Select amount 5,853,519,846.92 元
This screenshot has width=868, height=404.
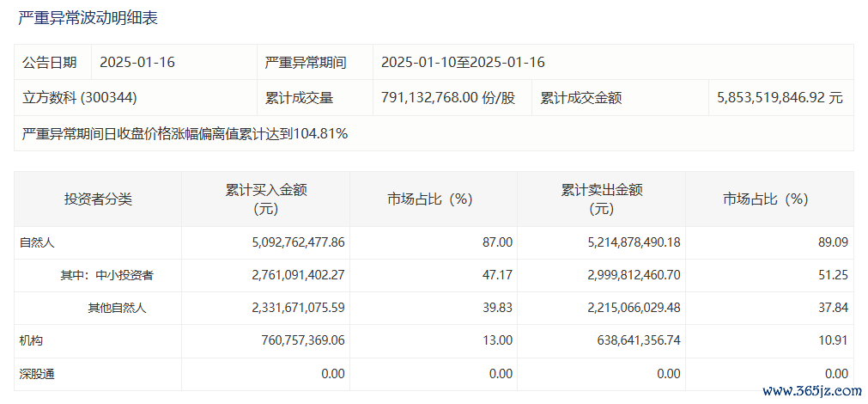point(780,97)
